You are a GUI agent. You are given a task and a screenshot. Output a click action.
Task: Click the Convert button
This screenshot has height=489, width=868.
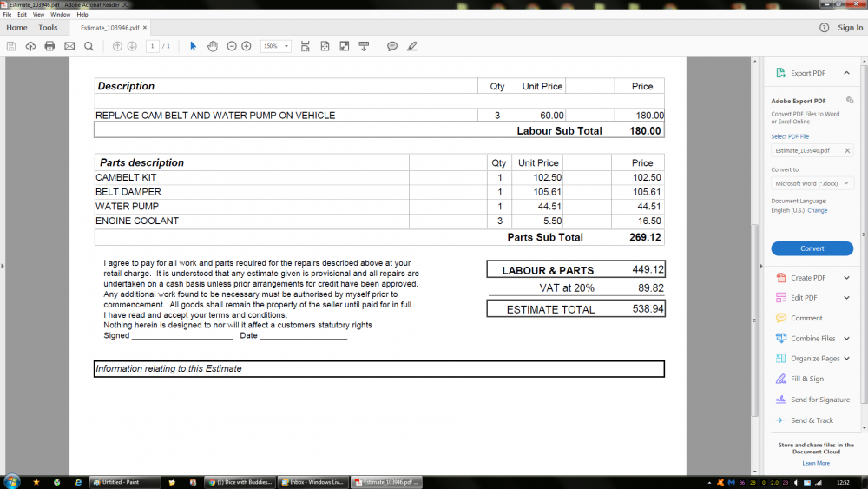click(812, 248)
